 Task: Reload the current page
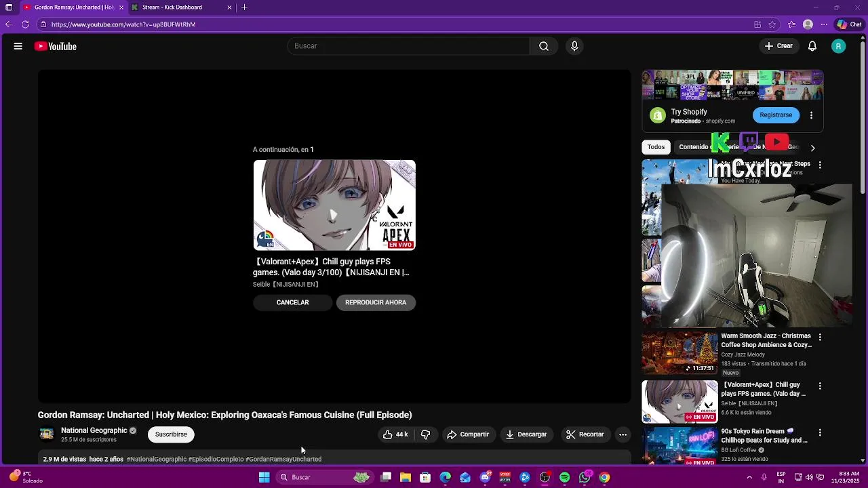[x=25, y=24]
